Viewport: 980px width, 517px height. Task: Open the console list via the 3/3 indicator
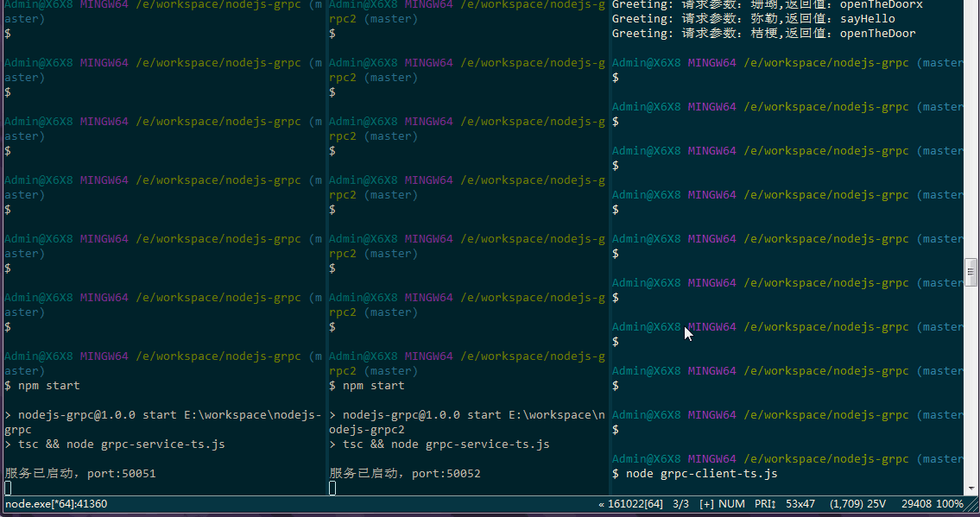pyautogui.click(x=679, y=504)
